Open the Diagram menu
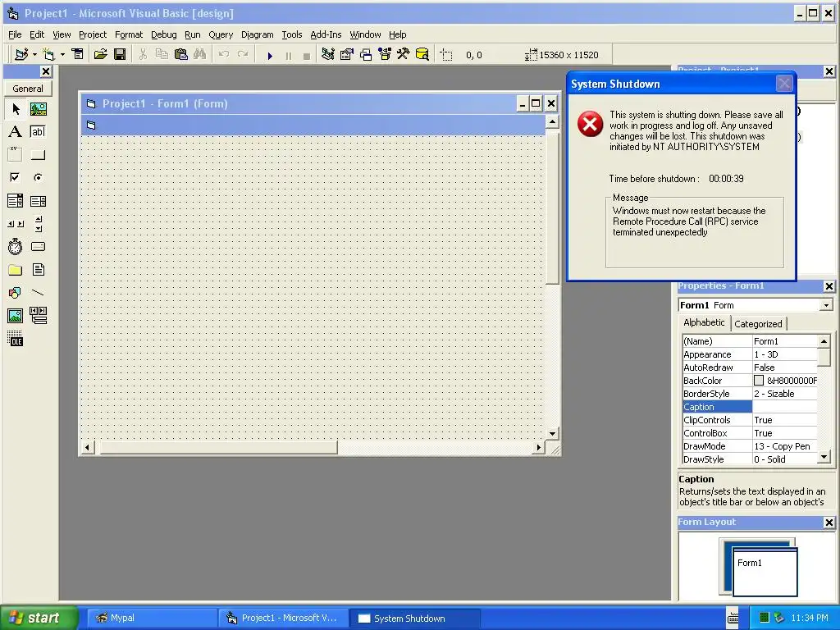Viewport: 840px width, 630px height. (x=257, y=34)
